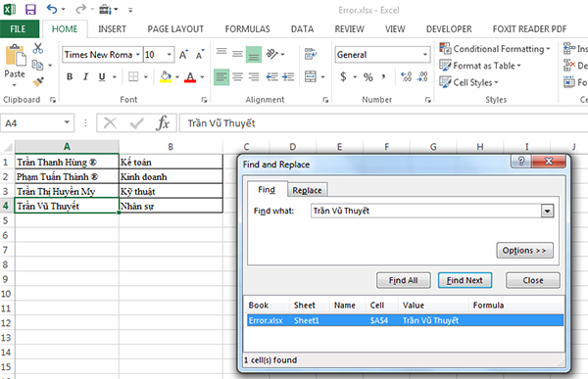Viewport: 588px width, 379px height.
Task: Activate the Format Painter brush
Action: point(38,81)
